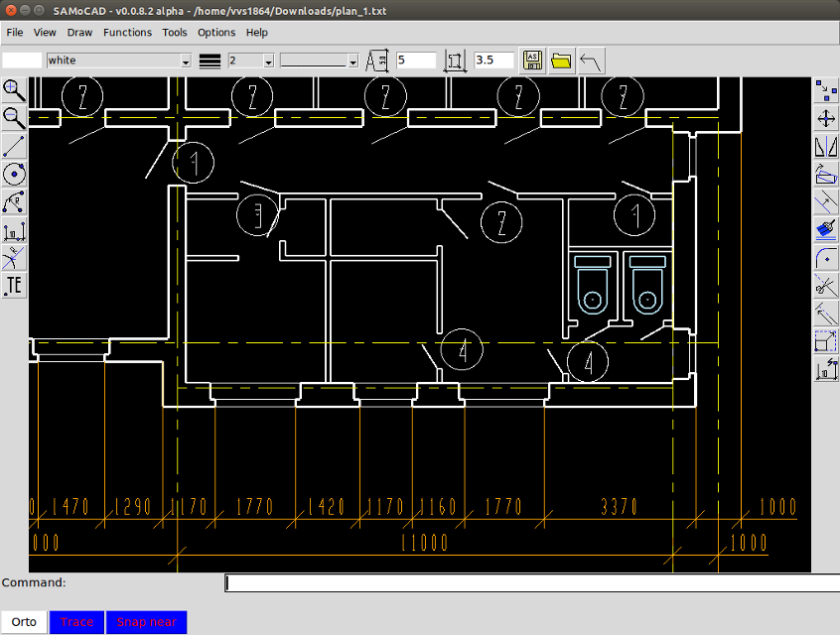Click the Move objects tool icon

(825, 118)
